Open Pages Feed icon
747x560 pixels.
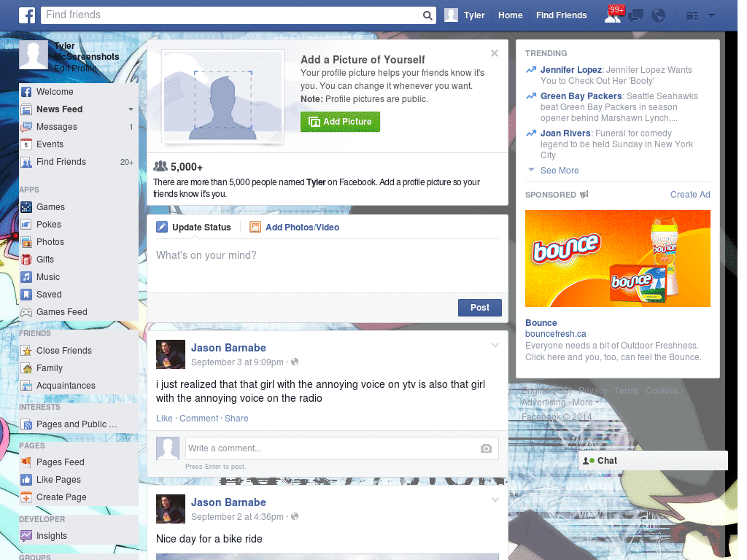point(27,462)
